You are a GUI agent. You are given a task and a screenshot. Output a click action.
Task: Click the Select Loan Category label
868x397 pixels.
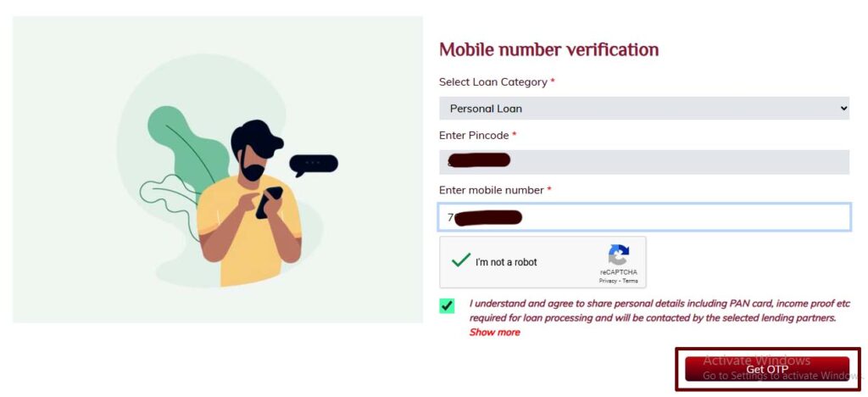(492, 82)
